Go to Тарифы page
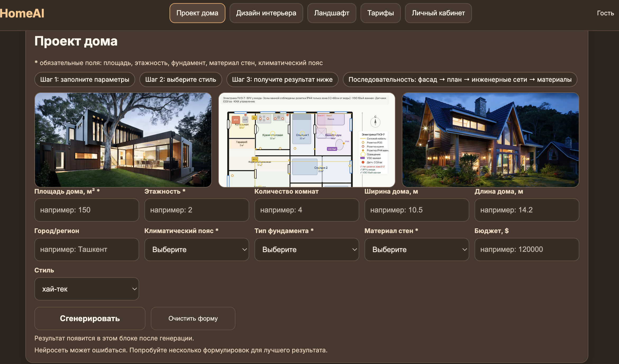This screenshot has width=619, height=364. [x=380, y=13]
